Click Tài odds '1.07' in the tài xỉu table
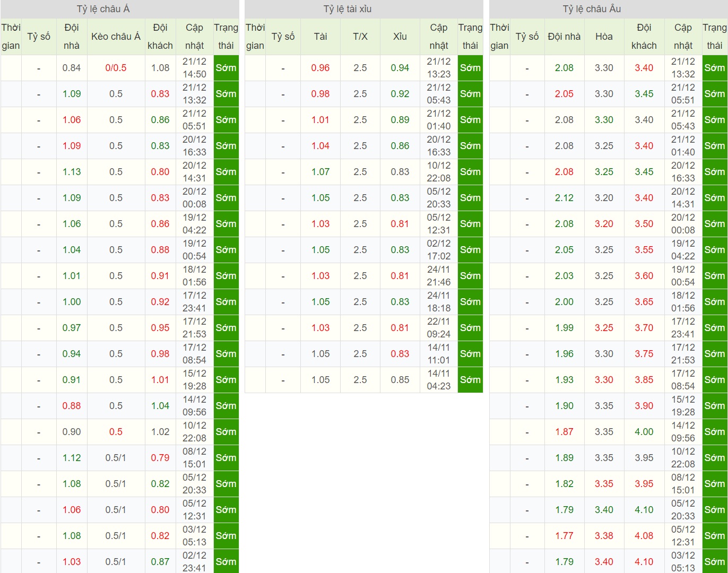This screenshot has height=573, width=728. 320,172
